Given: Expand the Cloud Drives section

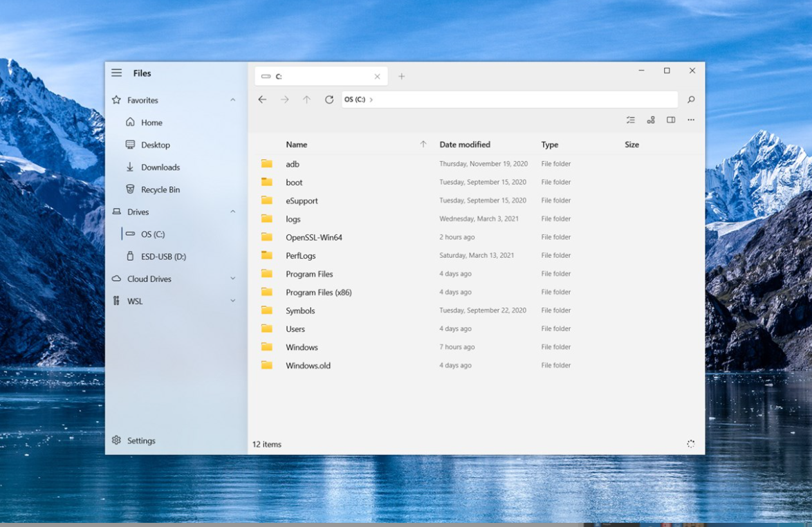Looking at the screenshot, I should (x=232, y=279).
